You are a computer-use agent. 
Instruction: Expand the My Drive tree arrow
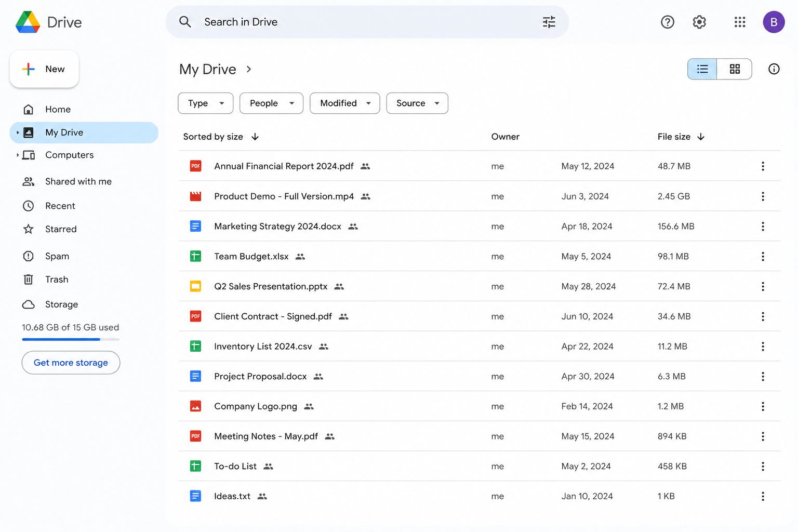click(x=18, y=132)
